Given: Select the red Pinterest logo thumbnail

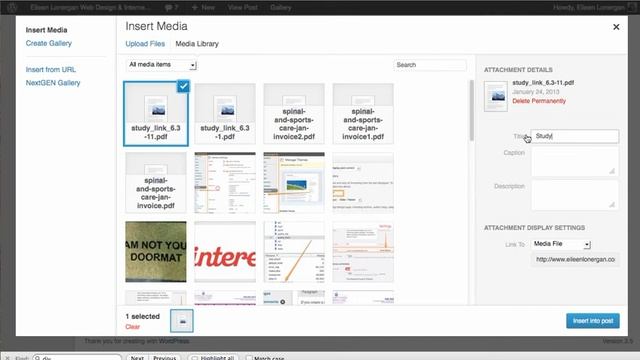Looking at the screenshot, I should pos(225,251).
